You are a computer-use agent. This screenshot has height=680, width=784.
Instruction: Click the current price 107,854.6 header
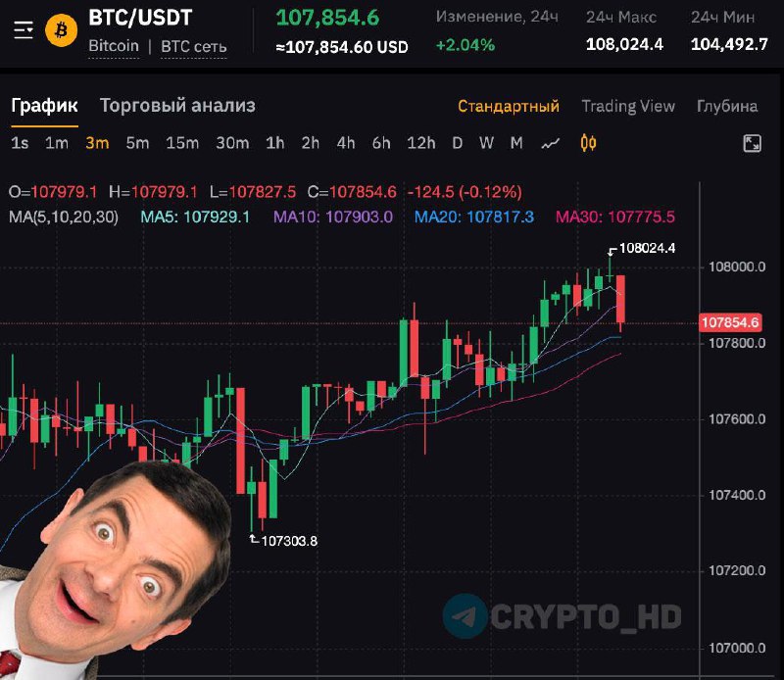[327, 18]
